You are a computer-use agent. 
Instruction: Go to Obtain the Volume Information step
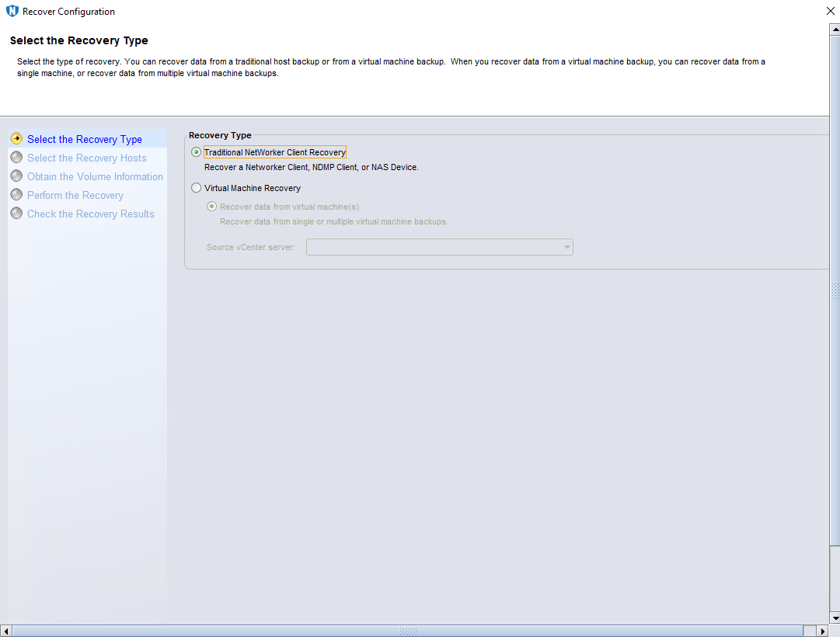coord(95,177)
